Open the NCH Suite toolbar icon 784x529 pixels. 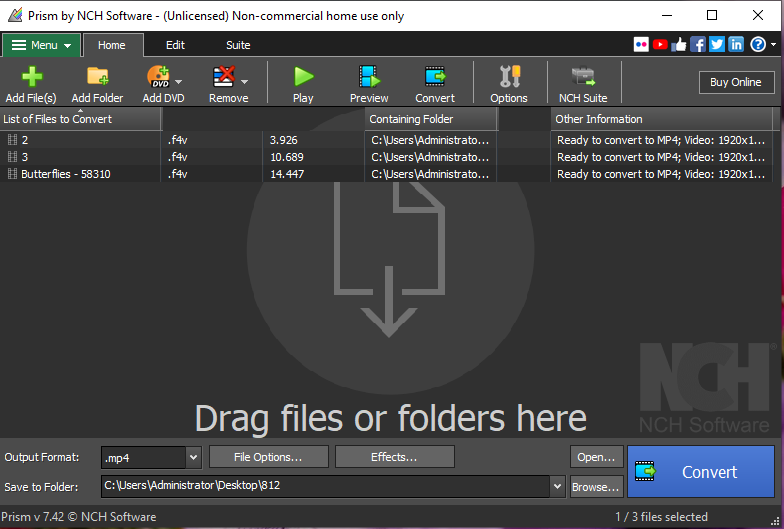tap(583, 77)
